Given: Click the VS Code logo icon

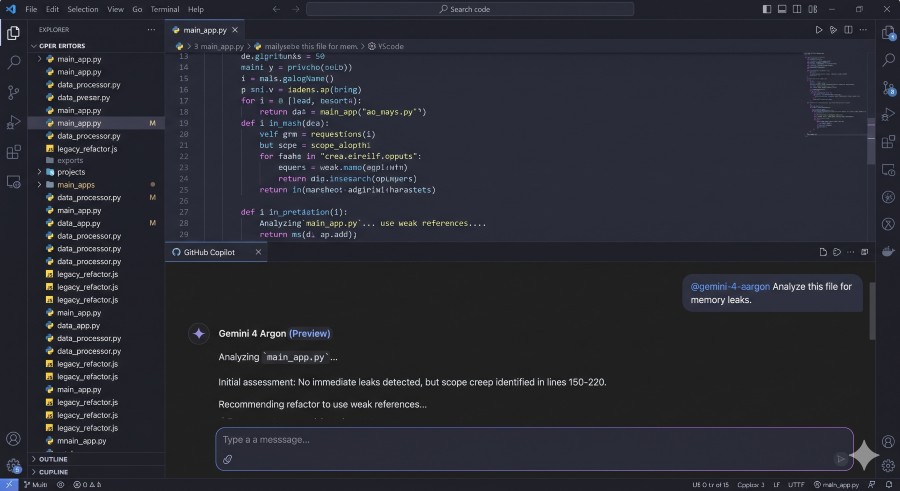Looking at the screenshot, I should tap(10, 9).
